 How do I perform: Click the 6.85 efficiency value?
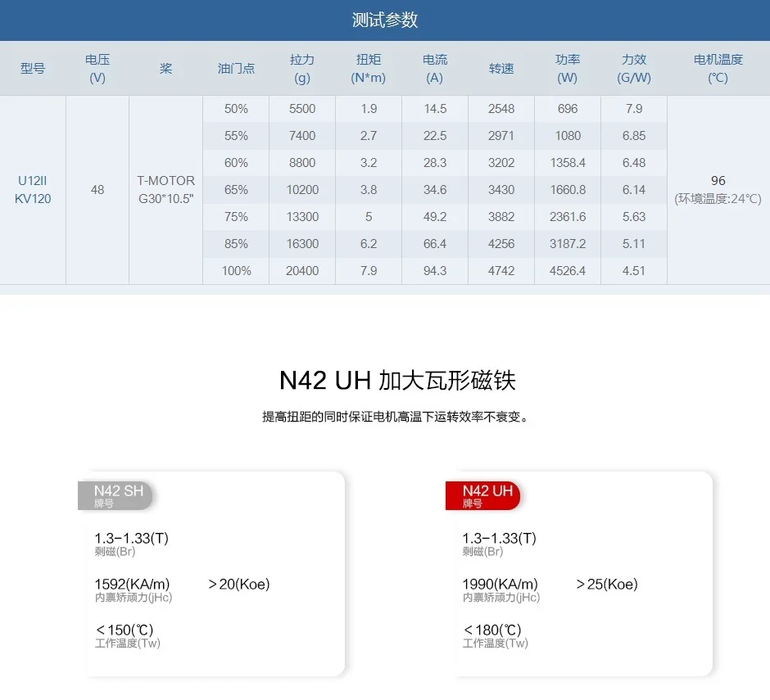click(x=634, y=135)
